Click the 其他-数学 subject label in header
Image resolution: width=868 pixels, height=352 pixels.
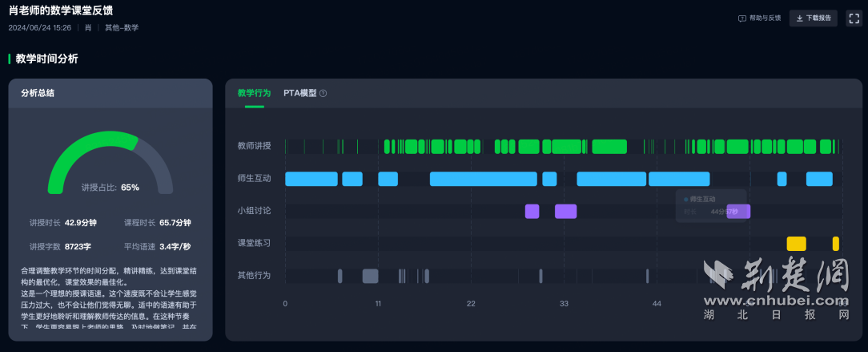pyautogui.click(x=122, y=27)
